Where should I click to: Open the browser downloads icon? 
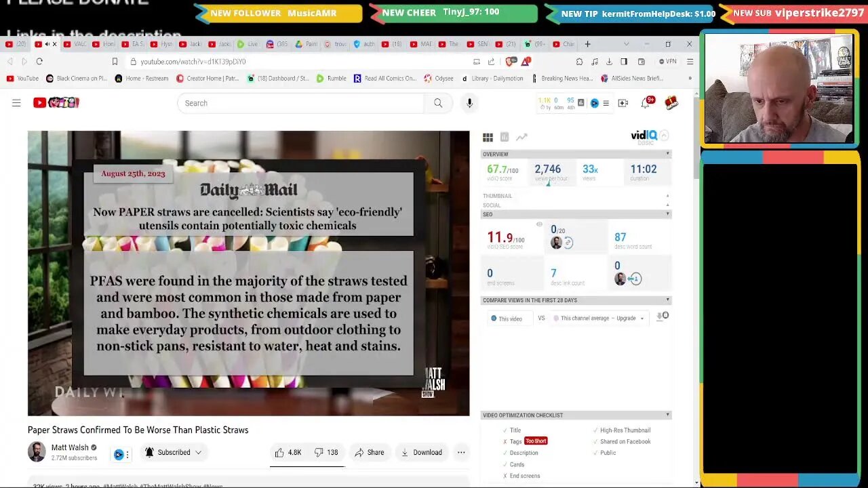609,62
